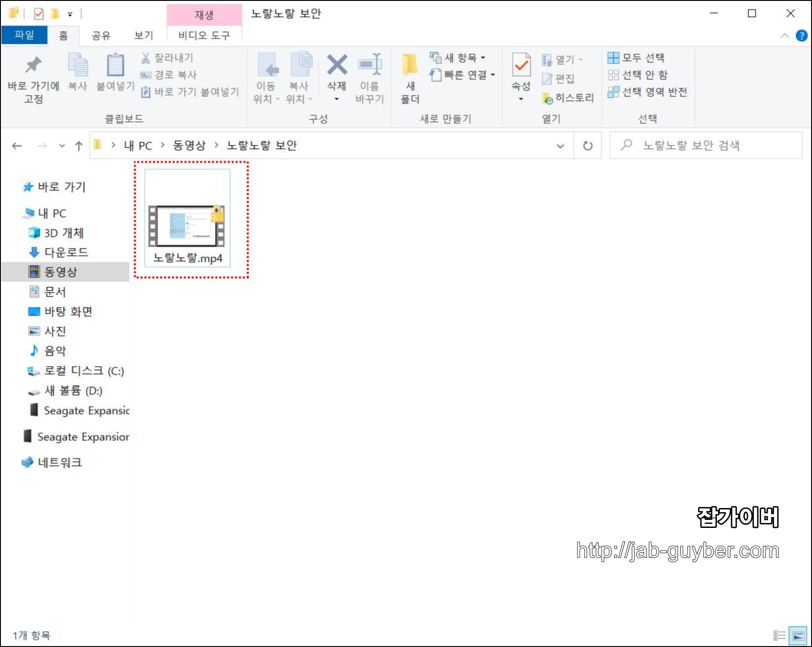
Task: Open top-level Seagate Expansion drive entry
Action: (76, 437)
